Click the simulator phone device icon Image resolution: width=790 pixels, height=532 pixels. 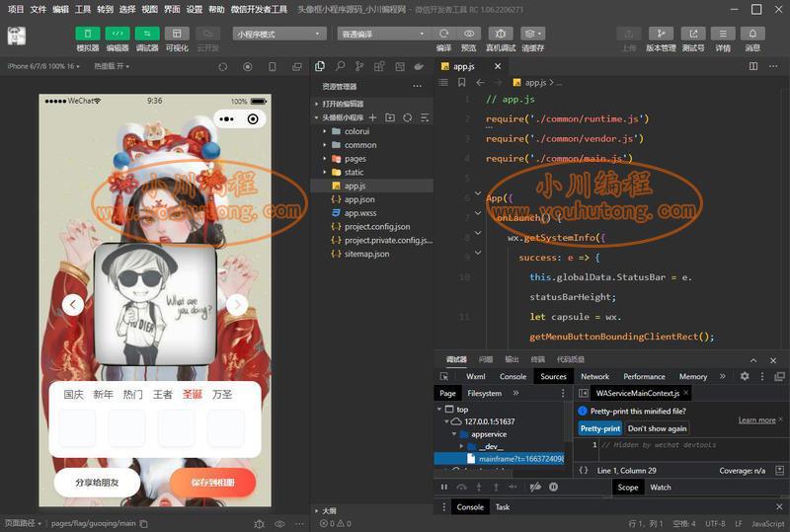[x=273, y=66]
